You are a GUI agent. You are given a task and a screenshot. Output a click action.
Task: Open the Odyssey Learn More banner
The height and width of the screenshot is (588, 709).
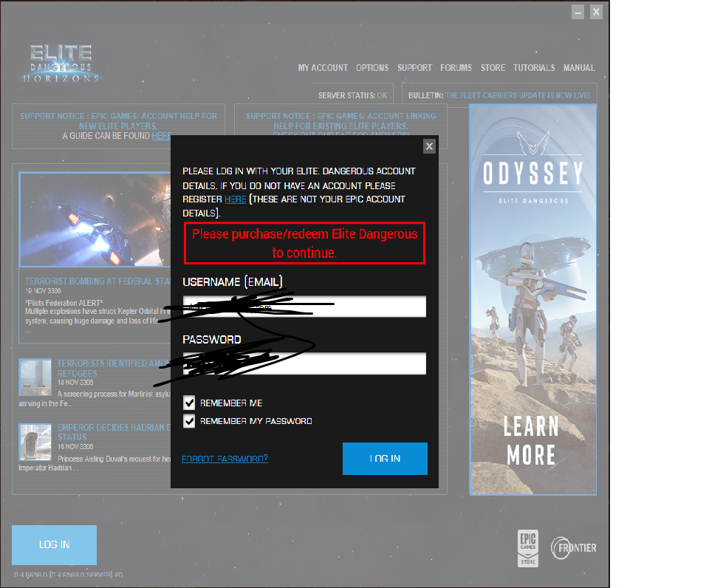[x=533, y=300]
